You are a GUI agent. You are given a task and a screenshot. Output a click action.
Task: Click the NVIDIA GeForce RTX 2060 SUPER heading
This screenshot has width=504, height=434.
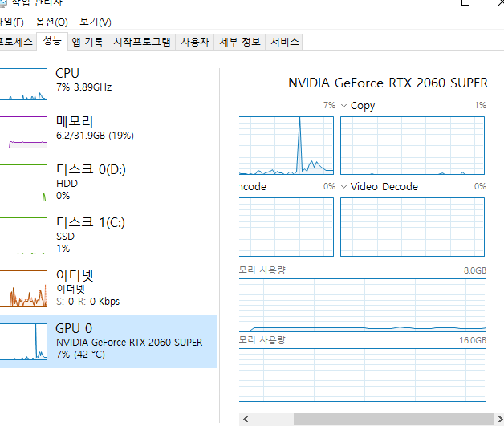point(388,83)
